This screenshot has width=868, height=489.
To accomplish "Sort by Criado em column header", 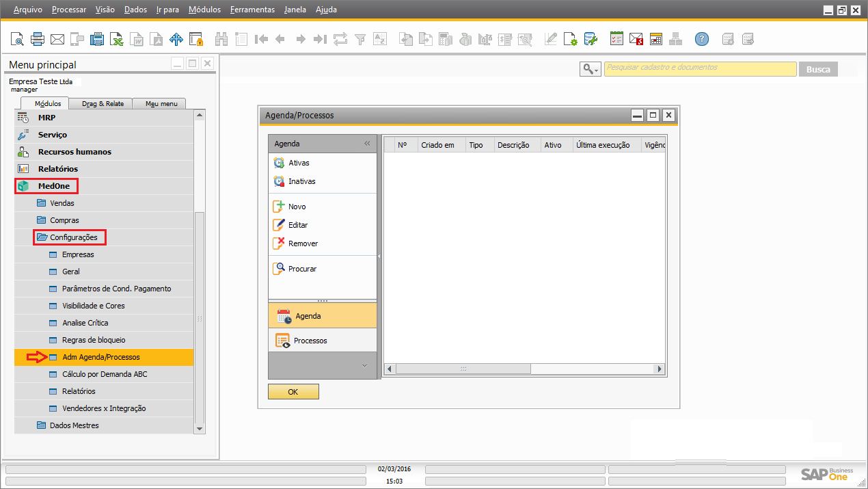I will click(442, 145).
